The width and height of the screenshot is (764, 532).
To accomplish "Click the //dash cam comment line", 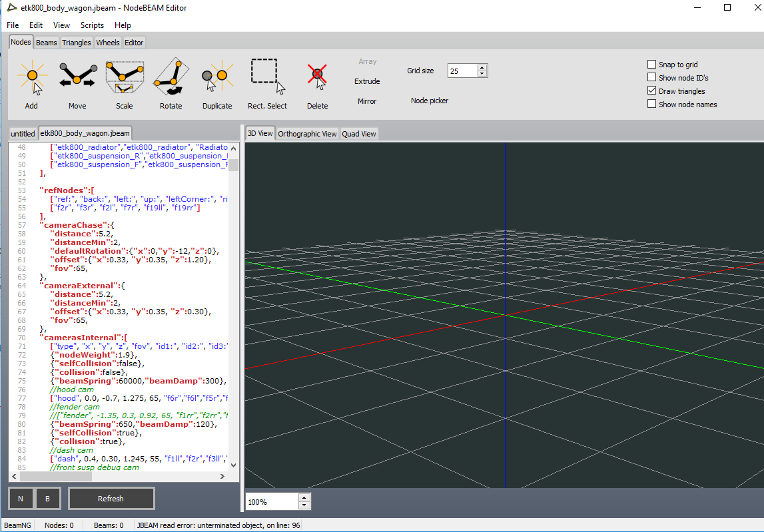I will 71,450.
